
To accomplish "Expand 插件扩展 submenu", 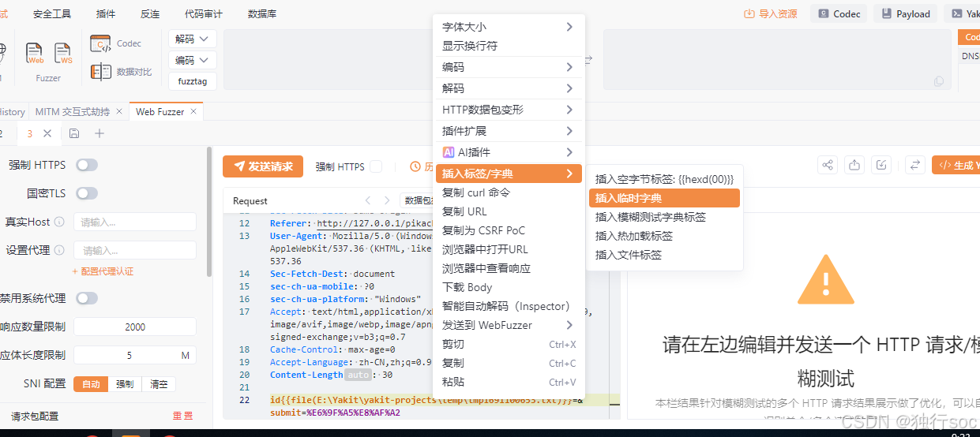I will coord(509,131).
